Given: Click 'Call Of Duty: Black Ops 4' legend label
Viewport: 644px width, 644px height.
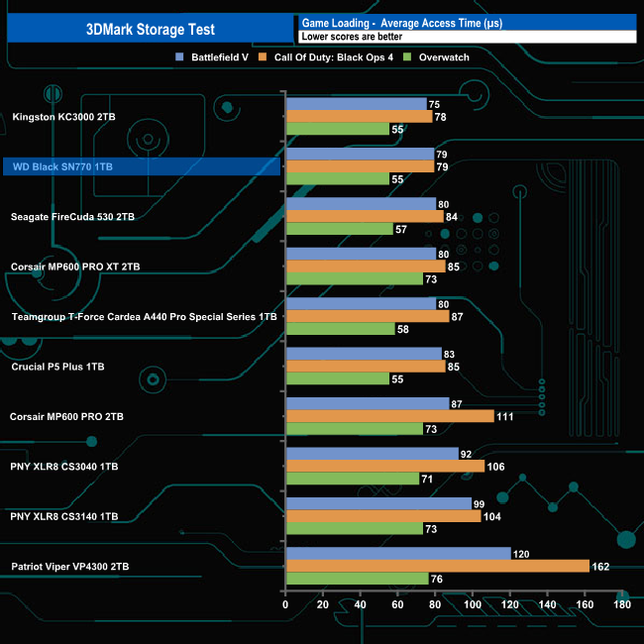Looking at the screenshot, I should click(x=334, y=57).
